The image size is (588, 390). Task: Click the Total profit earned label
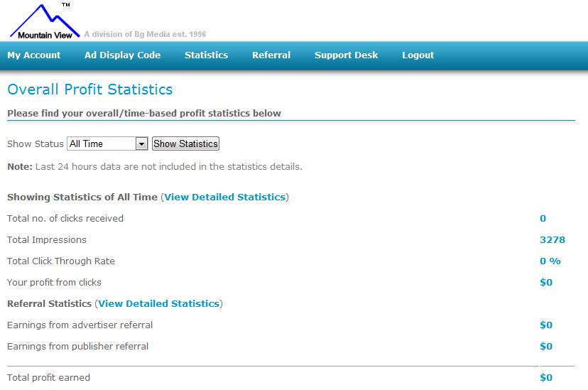[x=49, y=378]
